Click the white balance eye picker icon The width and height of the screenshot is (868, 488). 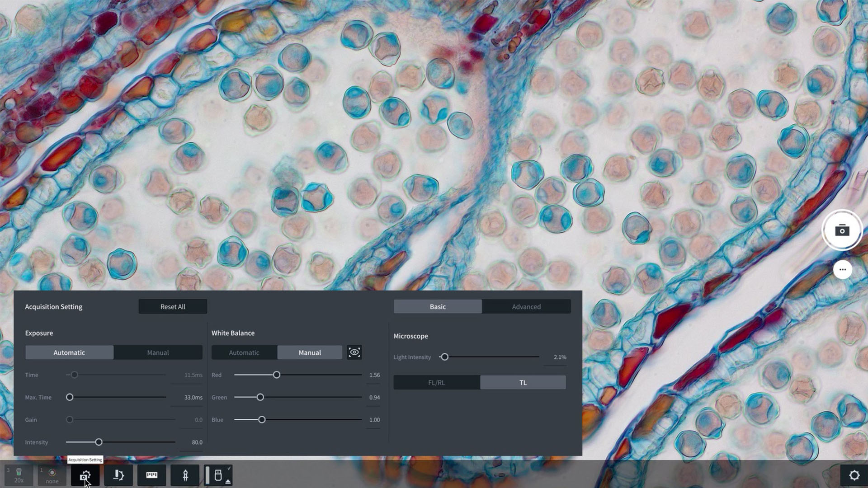pos(354,352)
